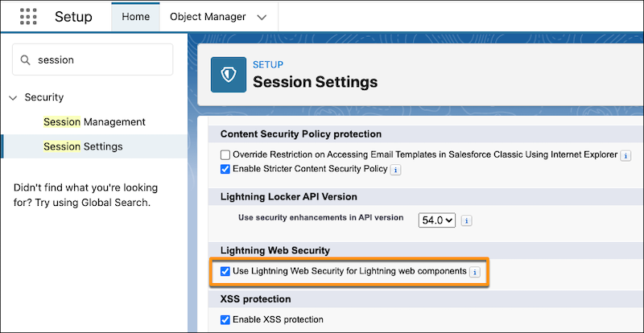Screen dimensions: 644x333
Task: Switch to the Object Manager tab
Action: click(x=208, y=17)
